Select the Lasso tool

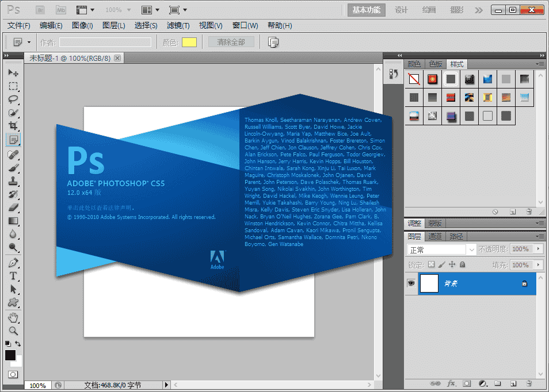click(13, 99)
